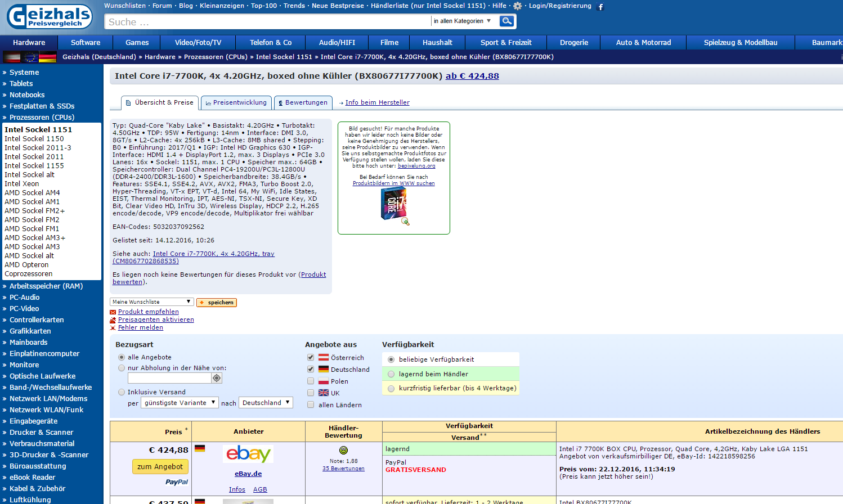843x504 pixels.
Task: Open the Video/Foto/TV menu item
Action: (198, 42)
